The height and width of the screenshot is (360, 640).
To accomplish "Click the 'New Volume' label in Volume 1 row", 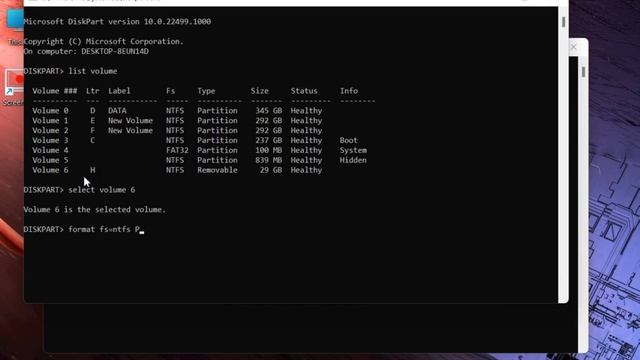I will point(131,120).
